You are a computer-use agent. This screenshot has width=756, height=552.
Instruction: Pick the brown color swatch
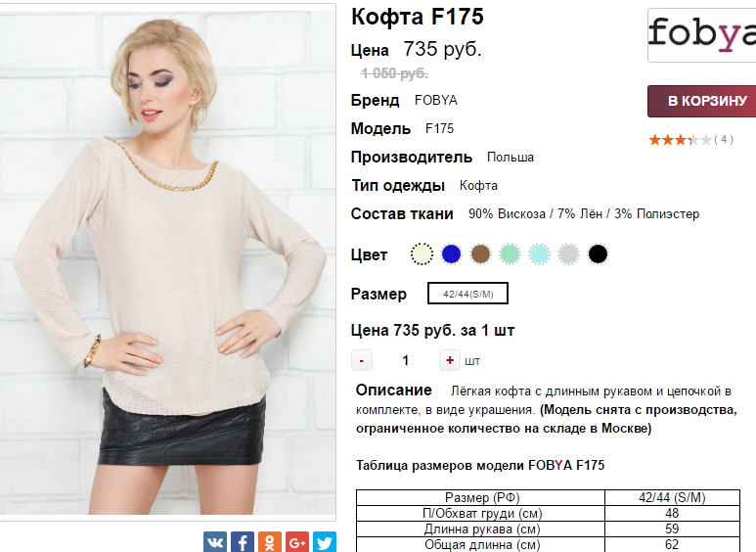tap(481, 253)
